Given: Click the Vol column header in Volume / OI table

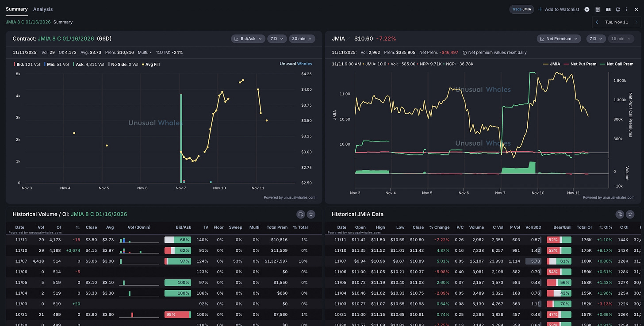Looking at the screenshot, I should click(x=41, y=227).
